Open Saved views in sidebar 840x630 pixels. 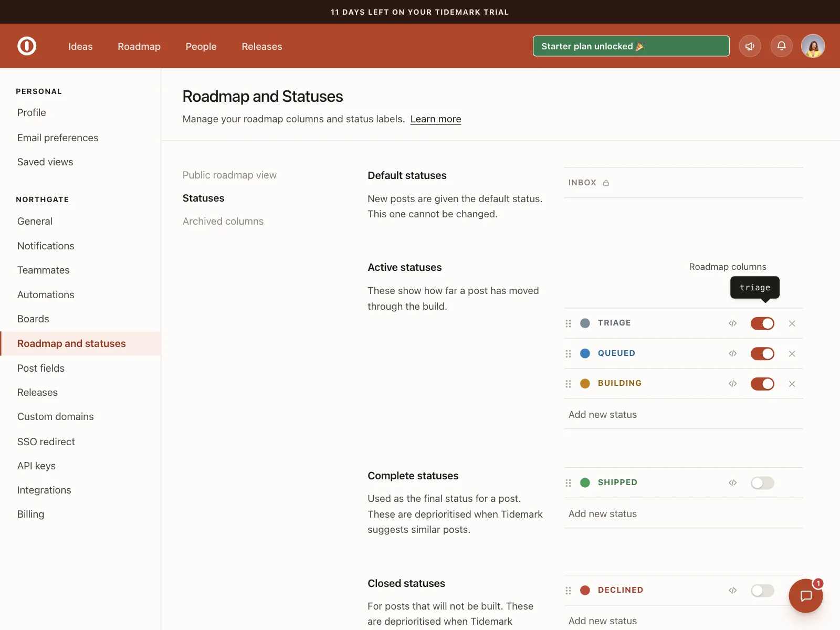point(45,162)
